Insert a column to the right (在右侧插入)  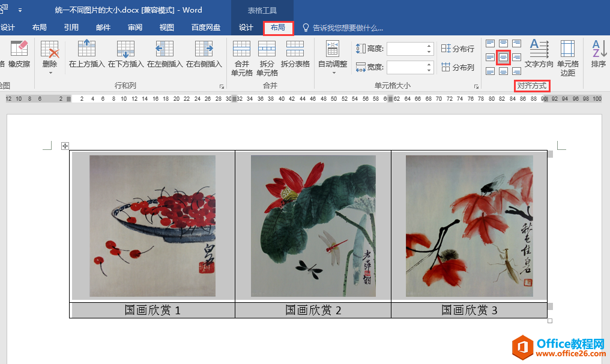[204, 54]
